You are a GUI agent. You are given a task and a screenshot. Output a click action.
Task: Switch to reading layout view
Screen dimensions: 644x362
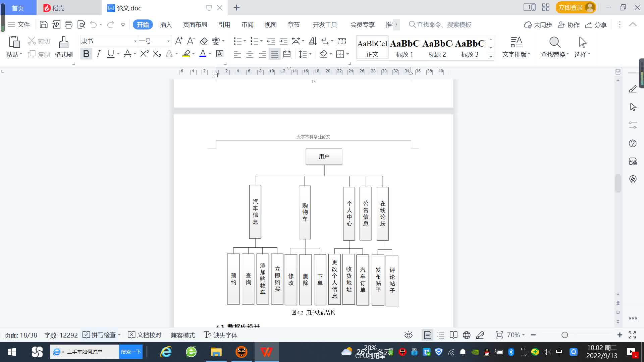453,335
